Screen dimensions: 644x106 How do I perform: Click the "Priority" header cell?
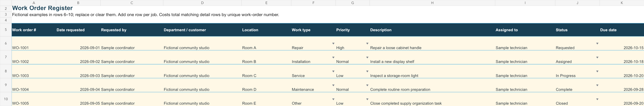[352, 30]
